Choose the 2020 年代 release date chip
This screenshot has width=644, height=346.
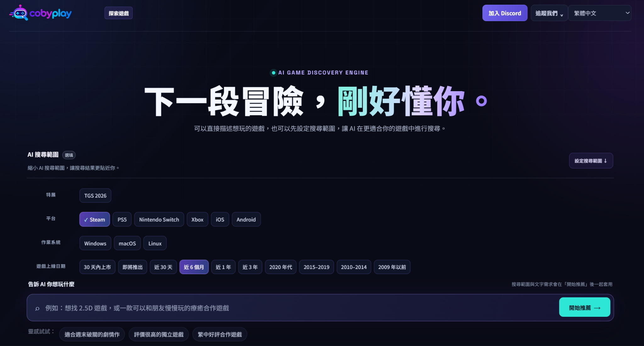[280, 267]
